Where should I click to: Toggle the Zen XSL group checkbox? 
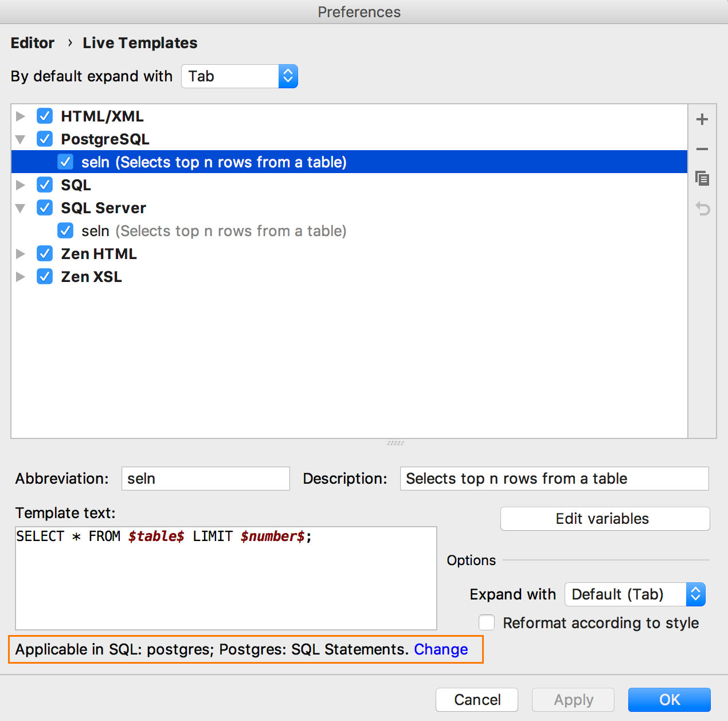click(45, 277)
